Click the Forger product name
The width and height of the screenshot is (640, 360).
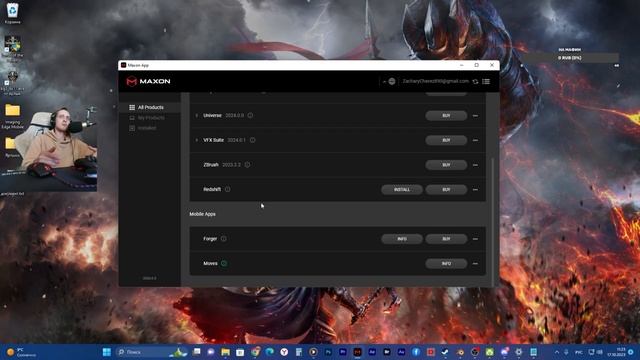pyautogui.click(x=210, y=239)
